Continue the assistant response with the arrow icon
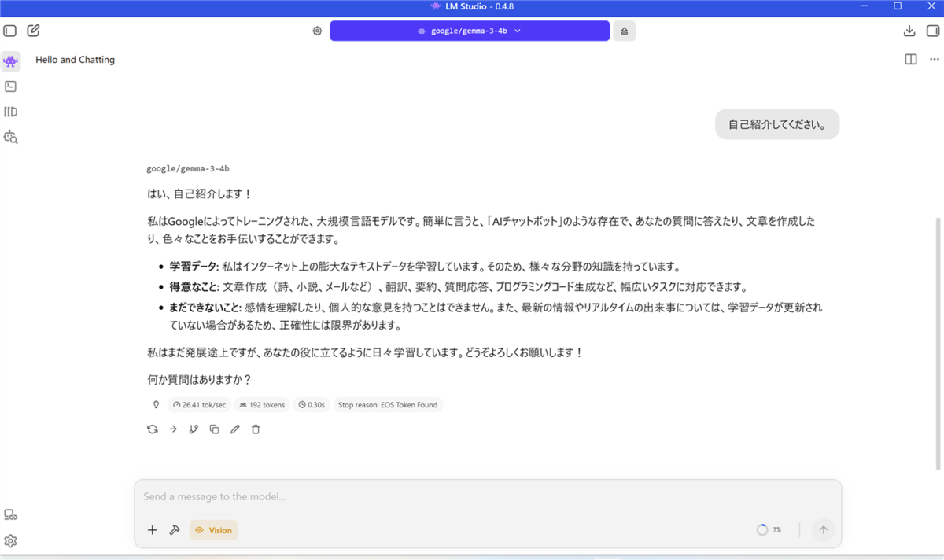The height and width of the screenshot is (560, 944). pyautogui.click(x=173, y=429)
